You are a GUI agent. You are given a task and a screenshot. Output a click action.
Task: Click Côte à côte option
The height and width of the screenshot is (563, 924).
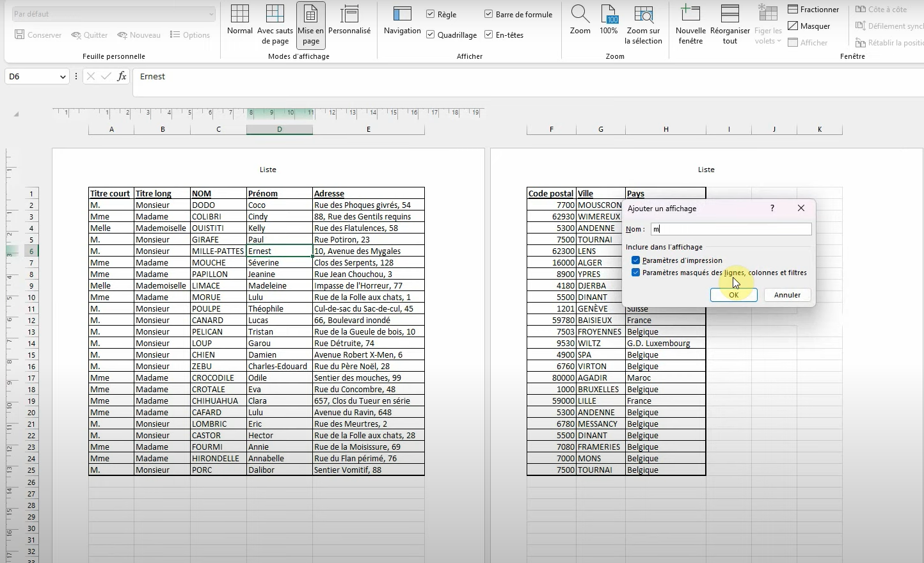[x=881, y=10]
